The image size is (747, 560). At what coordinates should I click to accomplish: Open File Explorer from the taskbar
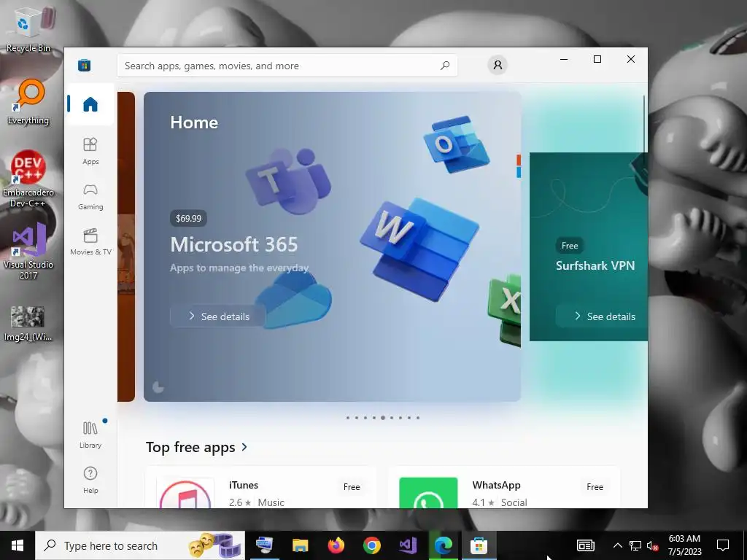pos(300,545)
